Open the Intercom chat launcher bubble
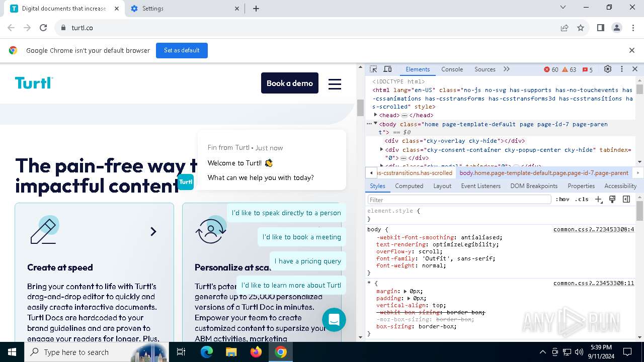Viewport: 644px width, 362px height. (x=334, y=319)
